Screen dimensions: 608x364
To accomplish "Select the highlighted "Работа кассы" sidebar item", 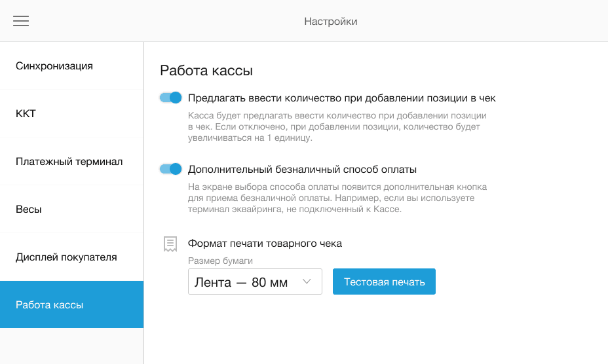I will click(50, 305).
